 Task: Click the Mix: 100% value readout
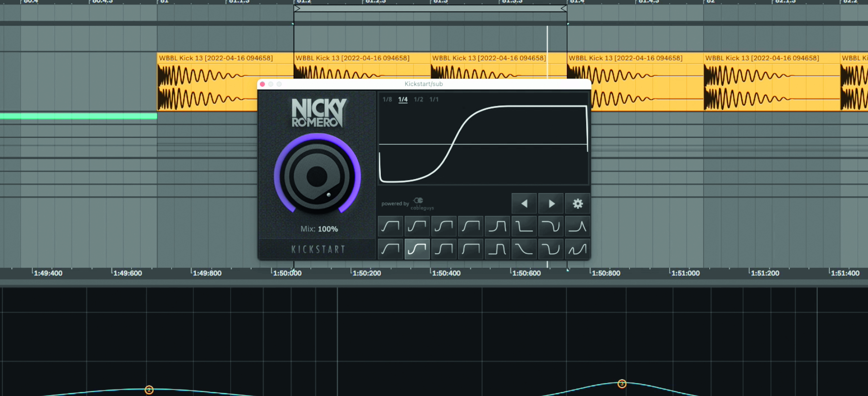[319, 229]
